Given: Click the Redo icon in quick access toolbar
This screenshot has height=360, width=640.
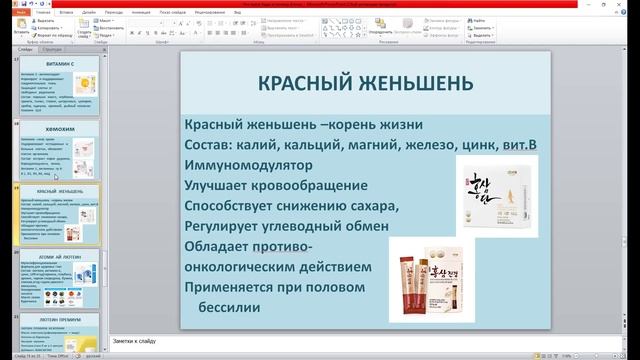Looking at the screenshot, I should tap(42, 4).
